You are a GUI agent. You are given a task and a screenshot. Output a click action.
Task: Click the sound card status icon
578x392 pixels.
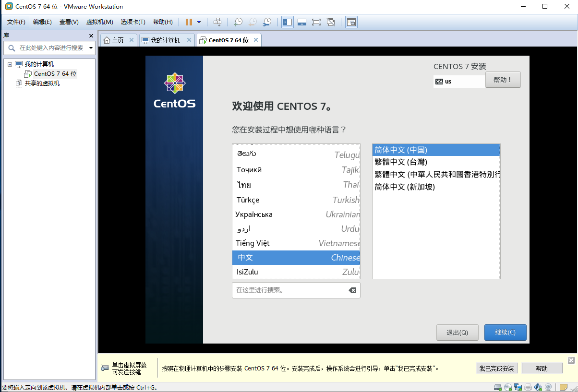coord(538,387)
